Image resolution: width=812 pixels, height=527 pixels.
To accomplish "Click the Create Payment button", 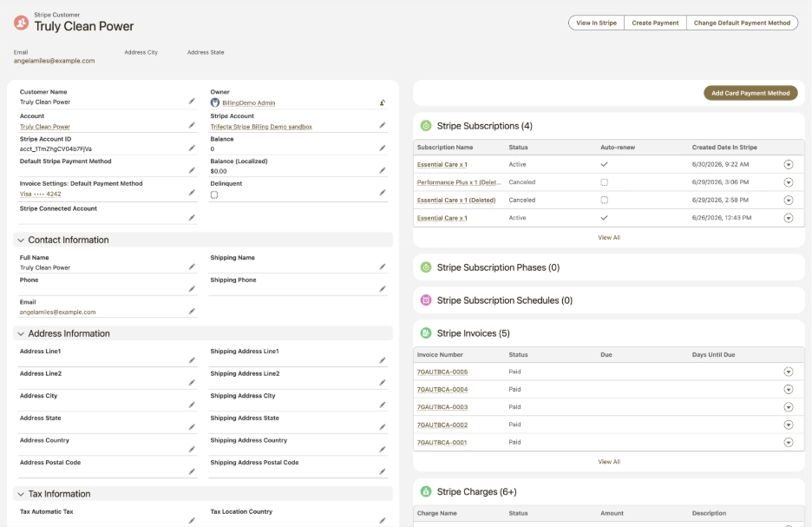I will pos(655,23).
